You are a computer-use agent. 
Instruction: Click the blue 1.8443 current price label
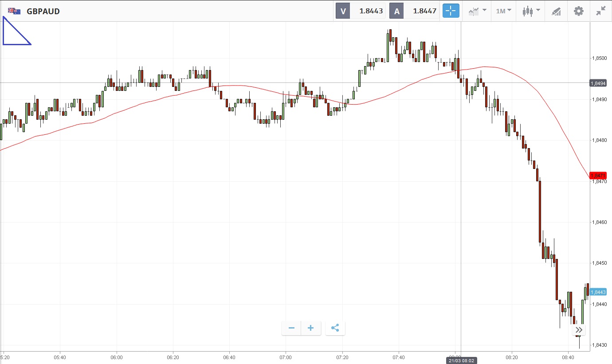coord(598,292)
